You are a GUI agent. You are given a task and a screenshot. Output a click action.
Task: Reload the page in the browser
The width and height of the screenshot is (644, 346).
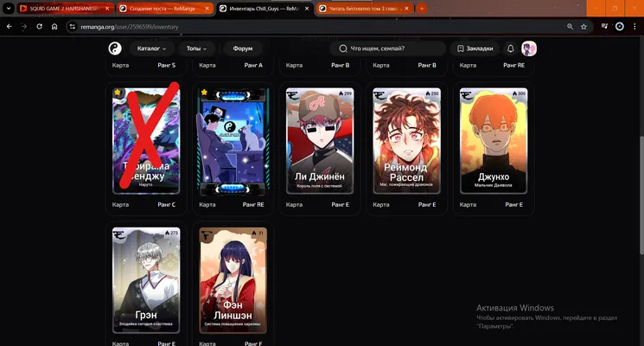40,27
